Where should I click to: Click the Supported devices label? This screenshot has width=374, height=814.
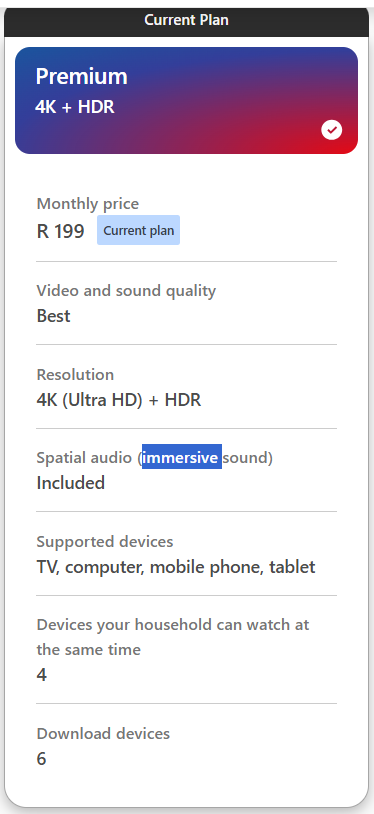coord(105,541)
